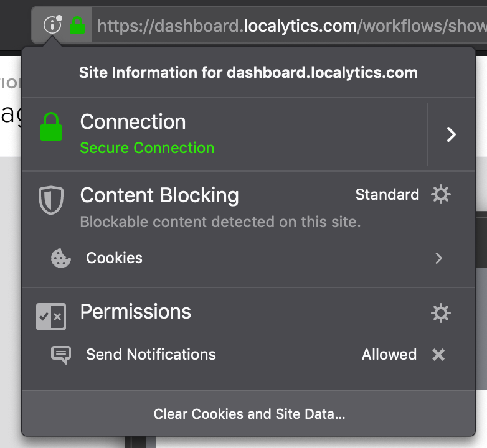Click the green lock icon beside Connection
This screenshot has height=448, width=487.
[51, 126]
